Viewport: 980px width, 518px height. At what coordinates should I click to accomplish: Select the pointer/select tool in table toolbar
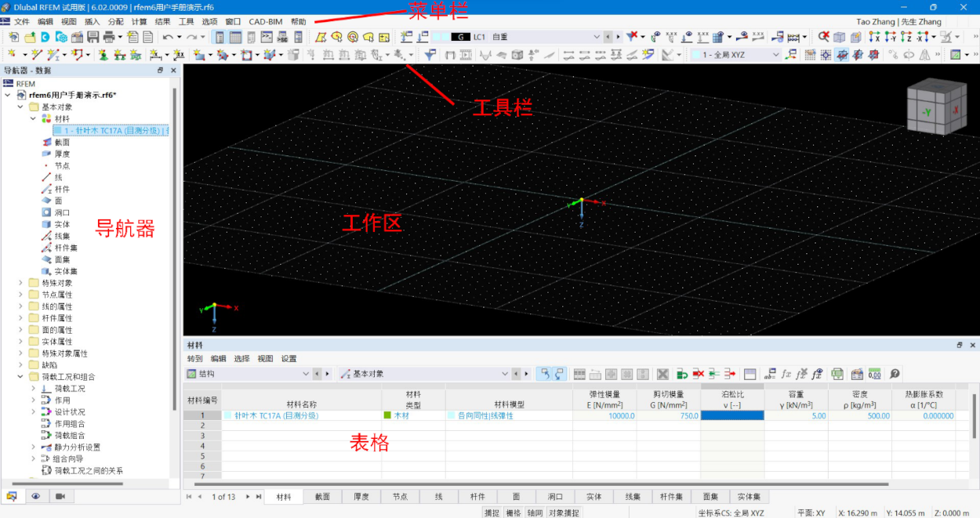pyautogui.click(x=543, y=374)
